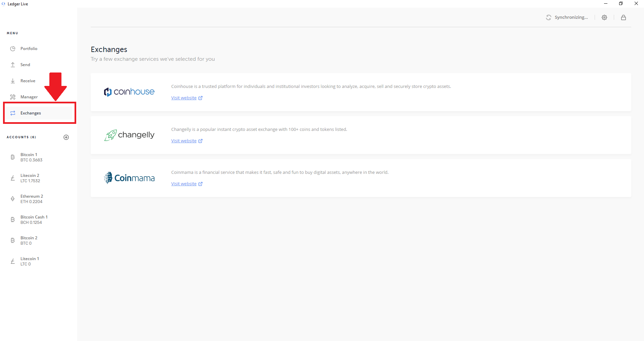The width and height of the screenshot is (644, 341).
Task: Go to the Manager section
Action: pos(39,97)
